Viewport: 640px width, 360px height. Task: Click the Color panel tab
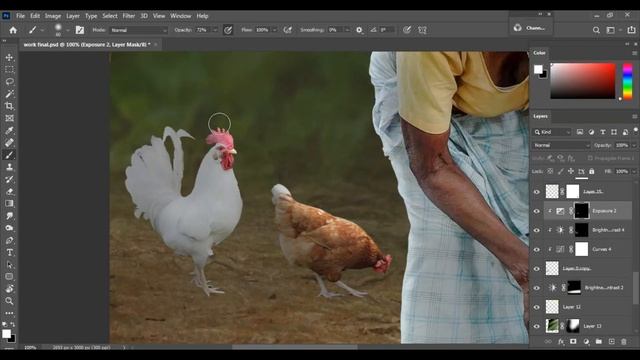tap(539, 53)
